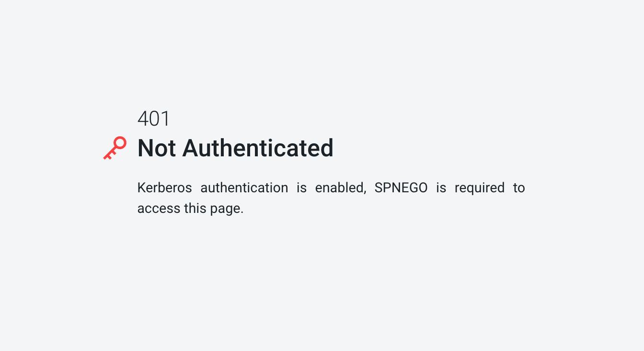Click the "is" right after "SPNEGO"
The image size is (644, 351).
click(x=441, y=187)
